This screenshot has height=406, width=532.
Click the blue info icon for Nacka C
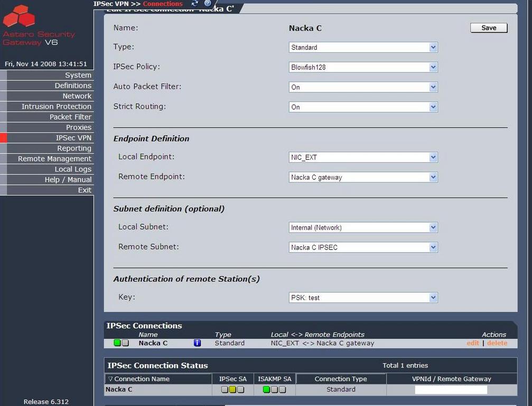click(x=198, y=343)
